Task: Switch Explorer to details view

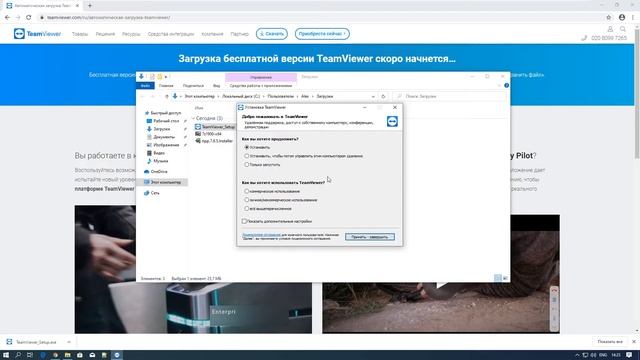Action: 498,278
